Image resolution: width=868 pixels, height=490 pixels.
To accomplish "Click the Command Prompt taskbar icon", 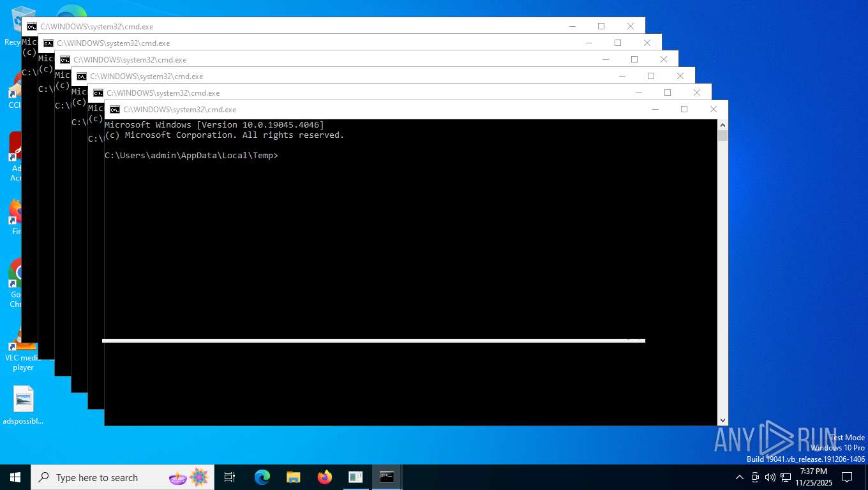I will click(387, 477).
